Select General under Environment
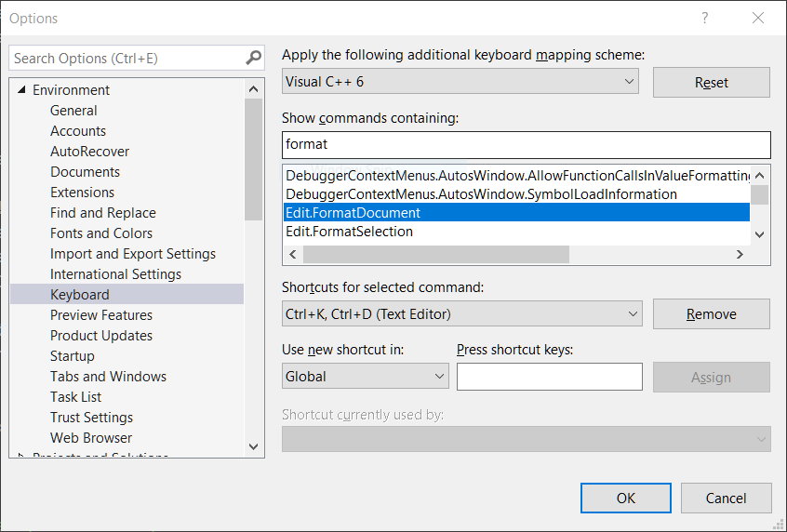 click(73, 111)
